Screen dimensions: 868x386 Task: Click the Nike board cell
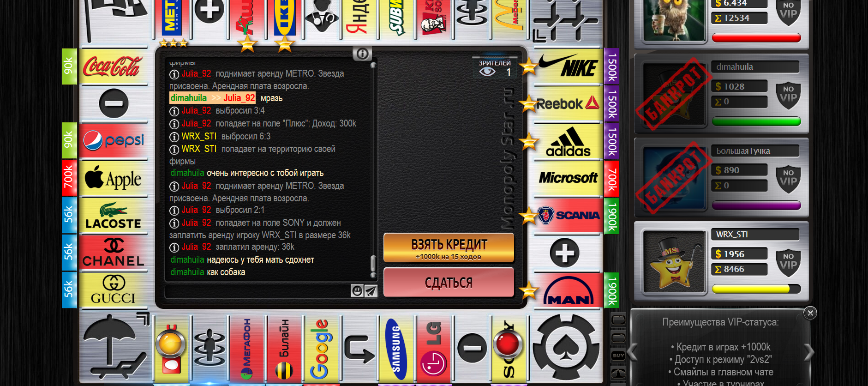coord(568,67)
